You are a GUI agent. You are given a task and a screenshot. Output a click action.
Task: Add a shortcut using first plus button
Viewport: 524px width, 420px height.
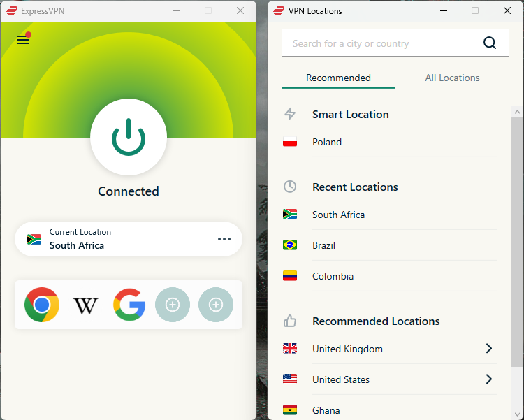click(x=173, y=305)
